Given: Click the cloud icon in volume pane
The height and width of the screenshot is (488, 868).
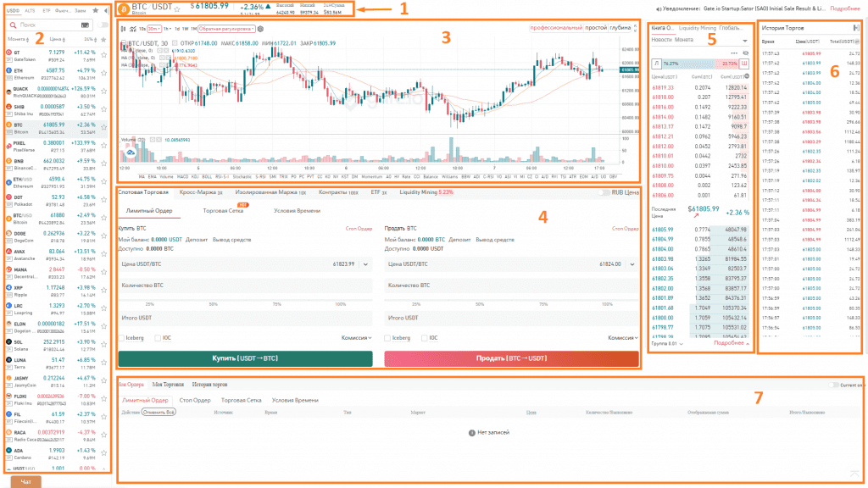Looking at the screenshot, I should [x=130, y=152].
